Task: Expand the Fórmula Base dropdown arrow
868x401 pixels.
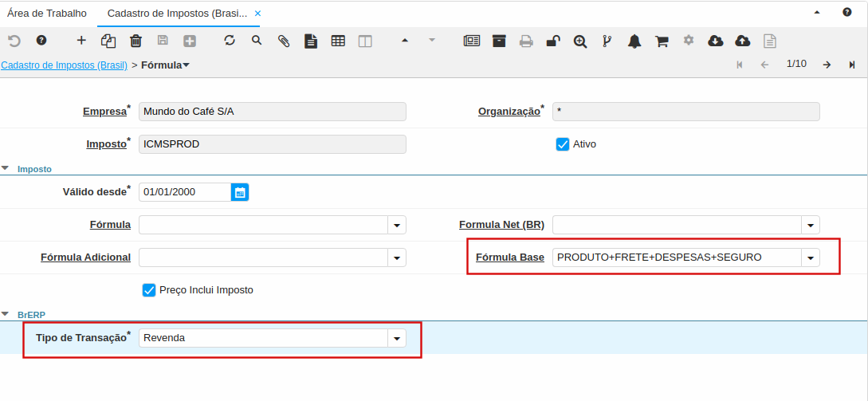Action: tap(811, 258)
